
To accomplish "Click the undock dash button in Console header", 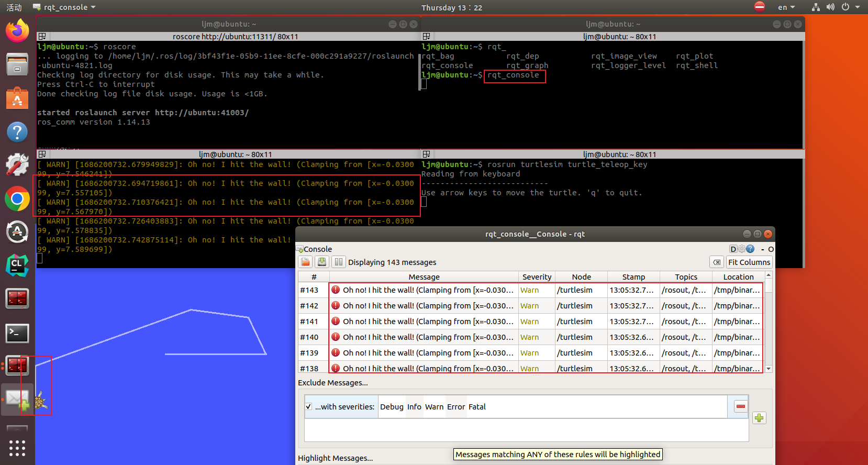I will point(763,249).
